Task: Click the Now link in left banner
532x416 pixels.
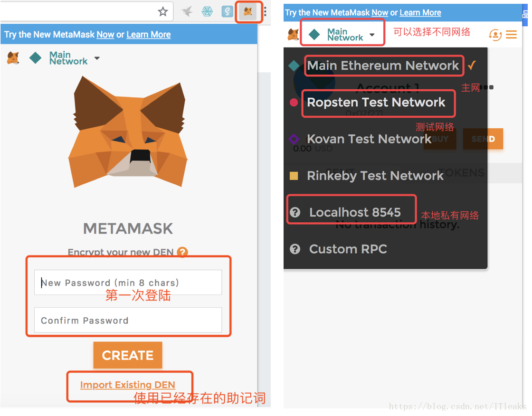Action: pyautogui.click(x=105, y=35)
